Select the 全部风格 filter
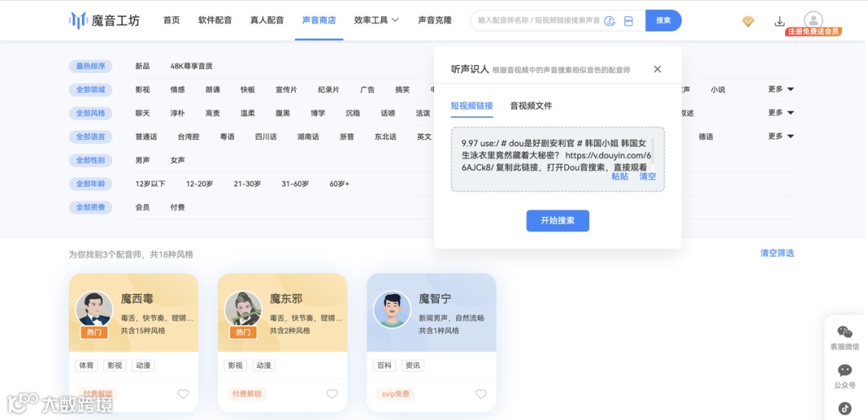Image resolution: width=868 pixels, height=420 pixels. [90, 113]
